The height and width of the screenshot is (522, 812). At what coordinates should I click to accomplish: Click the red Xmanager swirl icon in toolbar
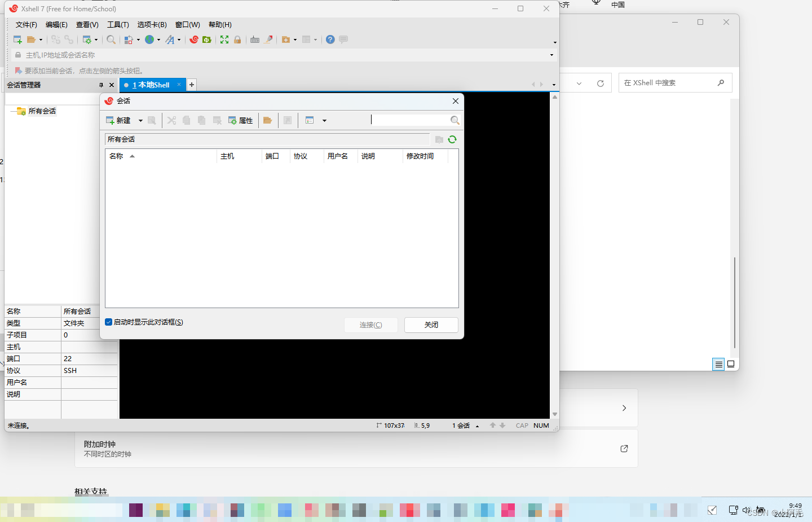pyautogui.click(x=194, y=40)
